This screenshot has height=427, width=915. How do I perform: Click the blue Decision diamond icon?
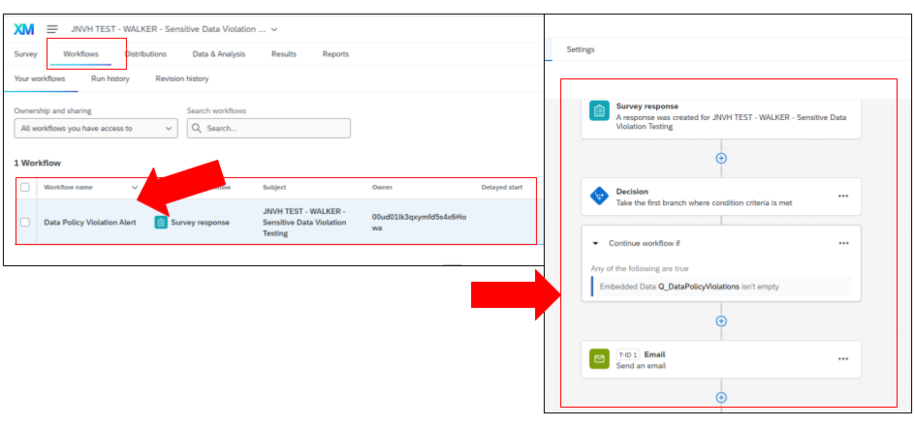(599, 197)
